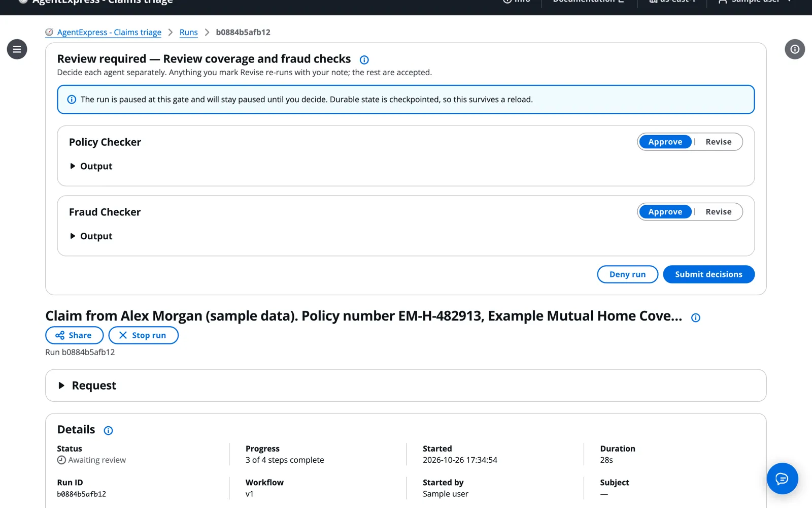Click the claim title heading for Alex Morgan
Image resolution: width=812 pixels, height=508 pixels.
363,316
